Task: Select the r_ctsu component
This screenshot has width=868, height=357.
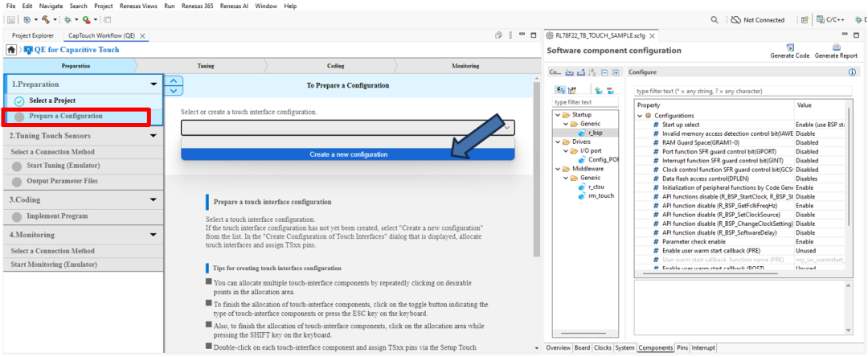Action: click(596, 187)
